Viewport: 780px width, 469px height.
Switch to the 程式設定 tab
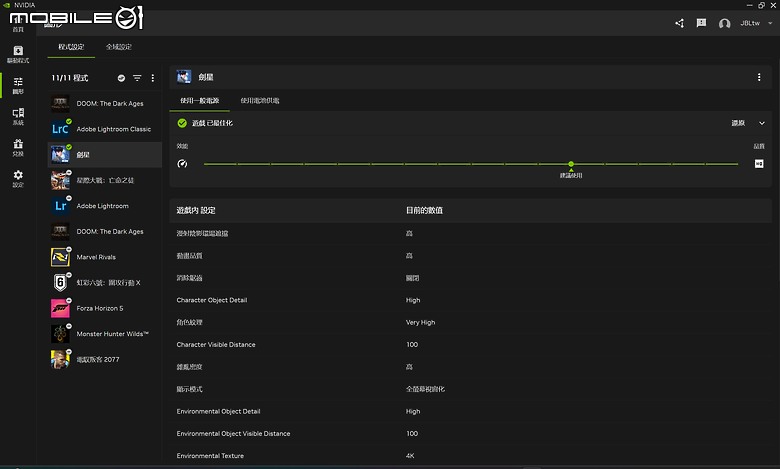coord(71,47)
